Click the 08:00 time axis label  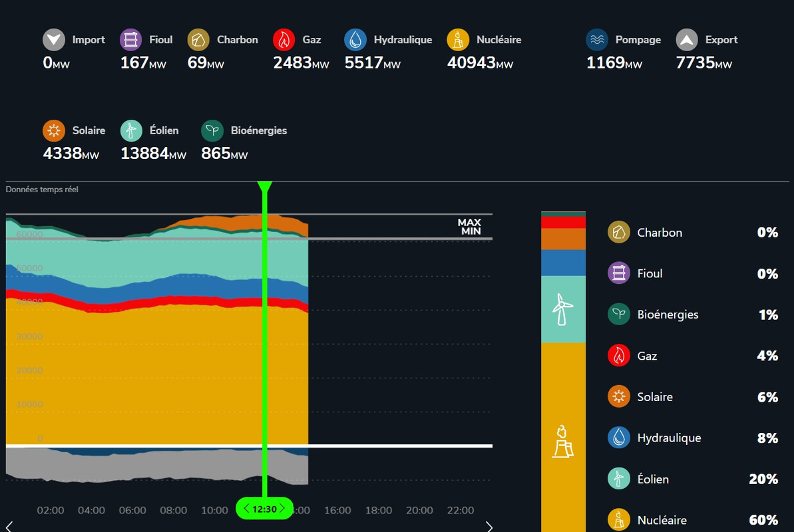174,510
